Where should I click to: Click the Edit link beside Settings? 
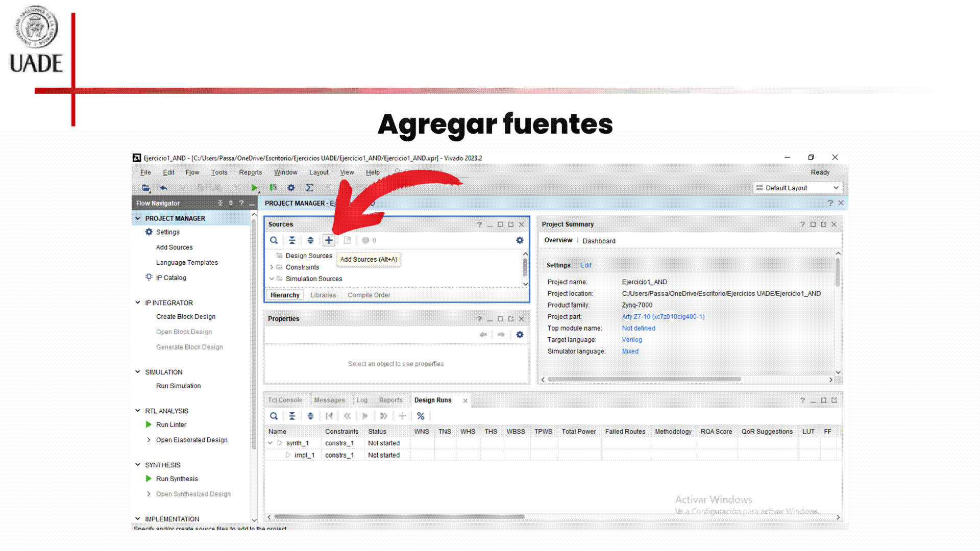pos(585,265)
